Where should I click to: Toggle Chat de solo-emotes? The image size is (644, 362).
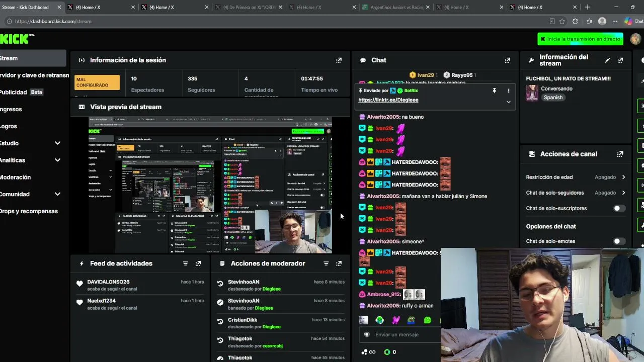coord(619,241)
